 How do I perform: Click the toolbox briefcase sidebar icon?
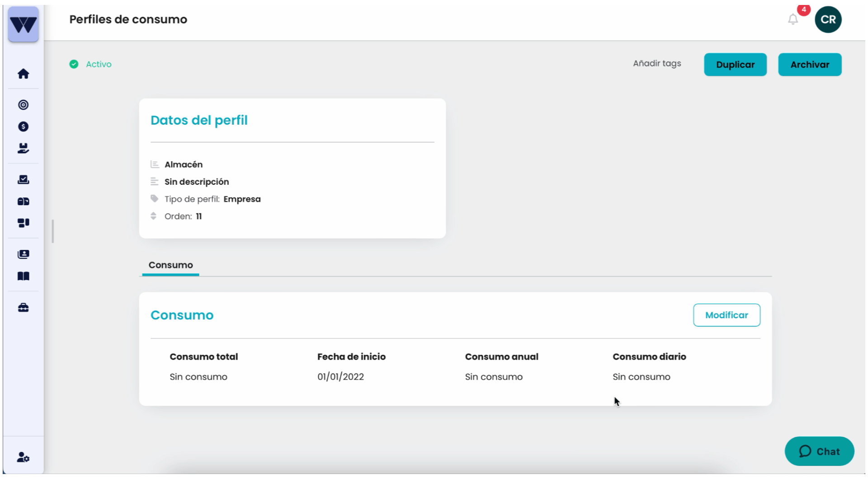click(24, 308)
